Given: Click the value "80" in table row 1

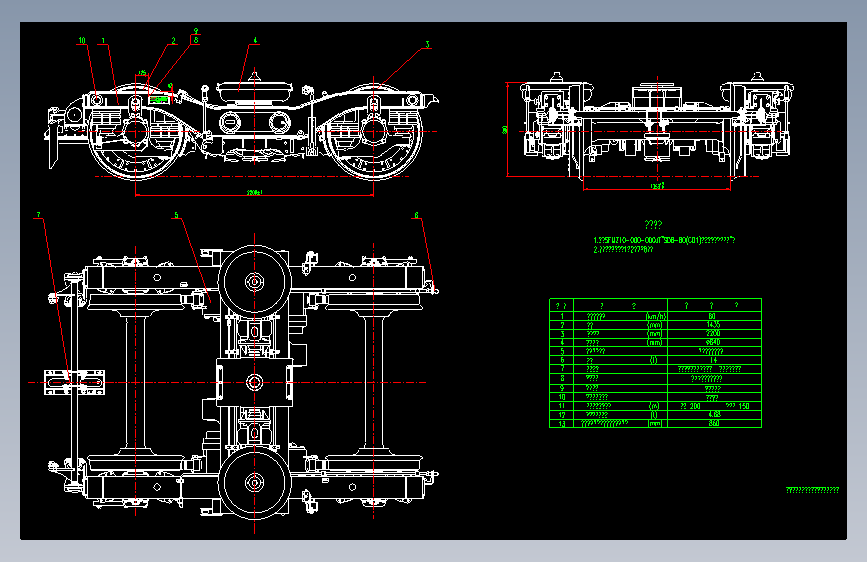Looking at the screenshot, I should pos(712,316).
